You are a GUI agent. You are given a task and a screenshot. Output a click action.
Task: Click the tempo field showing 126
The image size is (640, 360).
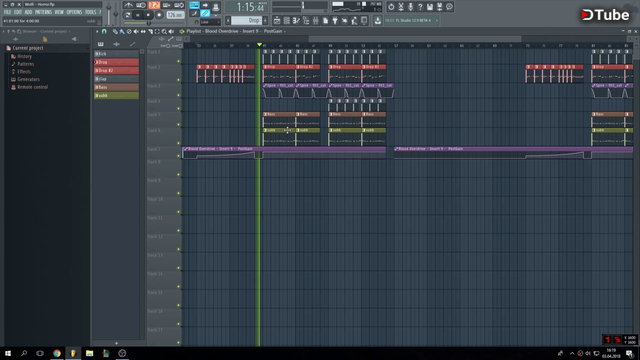pos(176,15)
